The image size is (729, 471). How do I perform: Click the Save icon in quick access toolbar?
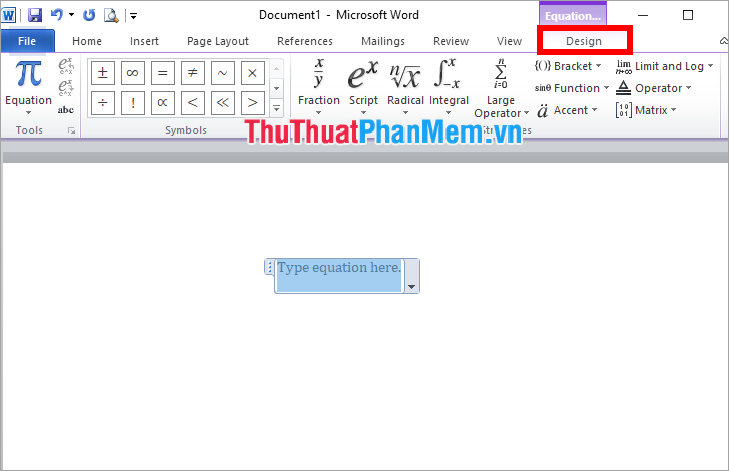point(35,15)
